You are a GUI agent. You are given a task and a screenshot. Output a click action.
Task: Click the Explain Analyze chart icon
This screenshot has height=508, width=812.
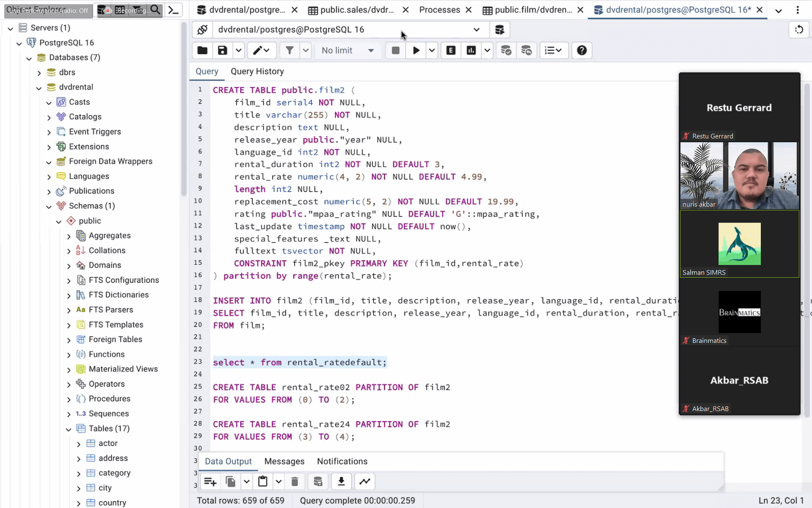pyautogui.click(x=471, y=50)
